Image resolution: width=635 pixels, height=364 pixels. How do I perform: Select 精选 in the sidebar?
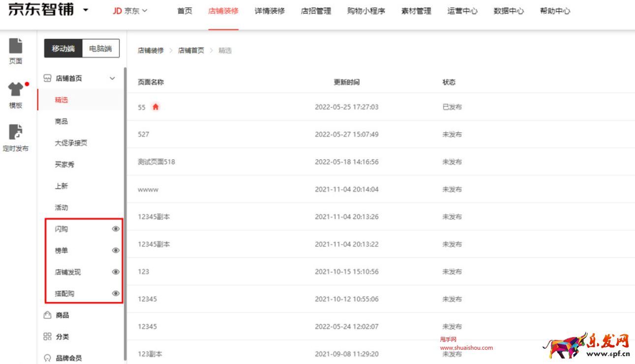61,100
